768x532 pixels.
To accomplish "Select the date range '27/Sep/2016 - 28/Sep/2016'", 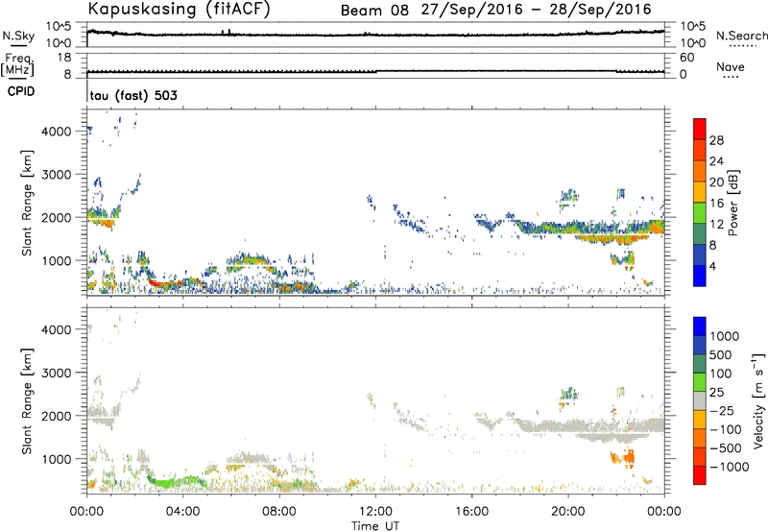I will (537, 10).
